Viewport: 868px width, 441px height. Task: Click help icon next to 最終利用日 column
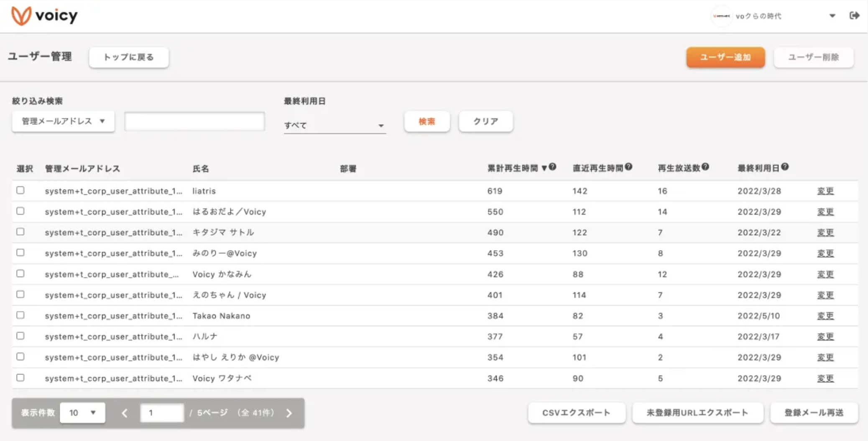pyautogui.click(x=785, y=167)
